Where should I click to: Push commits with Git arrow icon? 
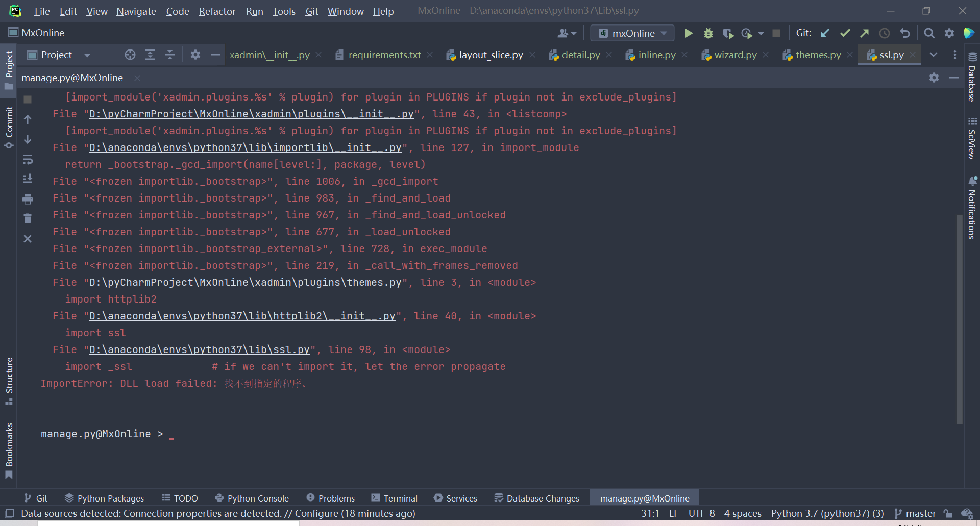[865, 33]
